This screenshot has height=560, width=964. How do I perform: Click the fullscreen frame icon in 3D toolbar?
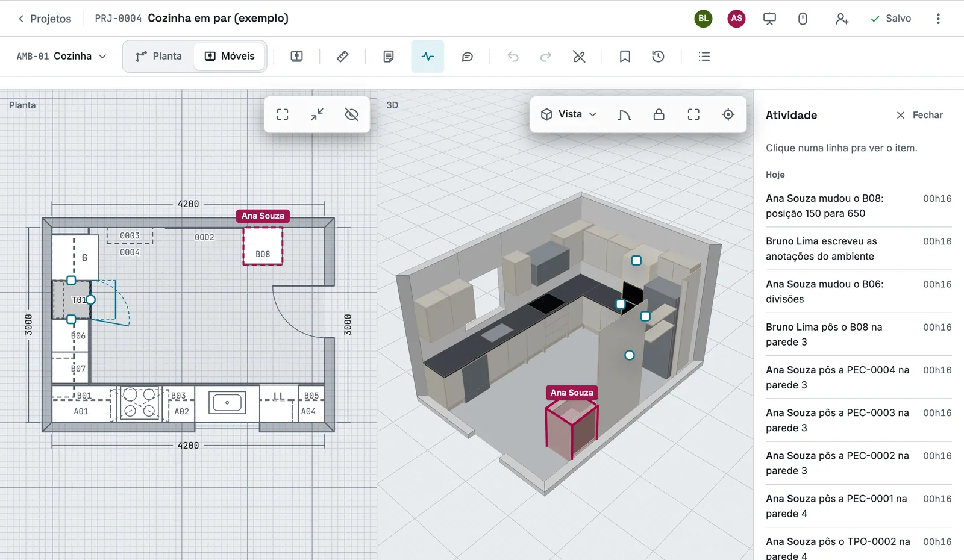pyautogui.click(x=693, y=114)
